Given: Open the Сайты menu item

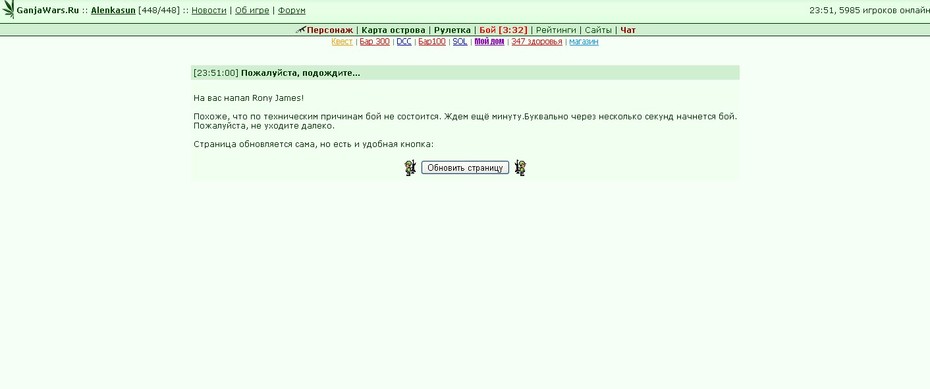Looking at the screenshot, I should pyautogui.click(x=598, y=30).
